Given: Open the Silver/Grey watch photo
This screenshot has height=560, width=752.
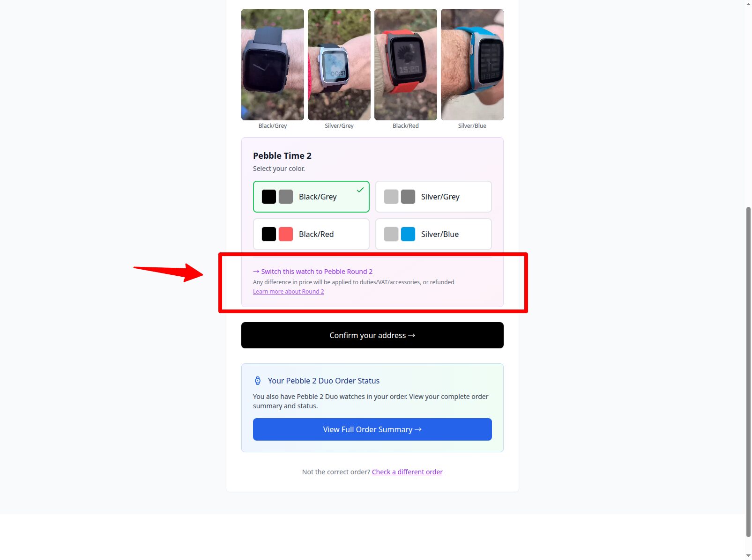Looking at the screenshot, I should pyautogui.click(x=339, y=65).
